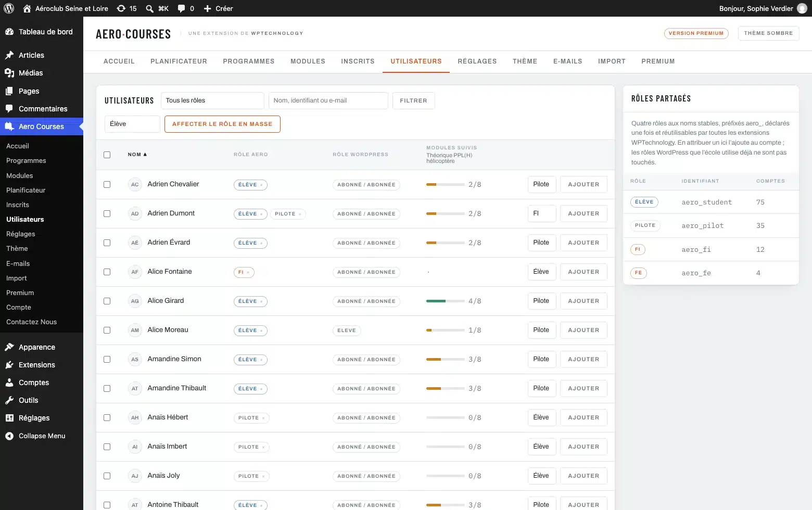The width and height of the screenshot is (812, 510).
Task: Open the comments bubble icon showing 0
Action: (181, 8)
